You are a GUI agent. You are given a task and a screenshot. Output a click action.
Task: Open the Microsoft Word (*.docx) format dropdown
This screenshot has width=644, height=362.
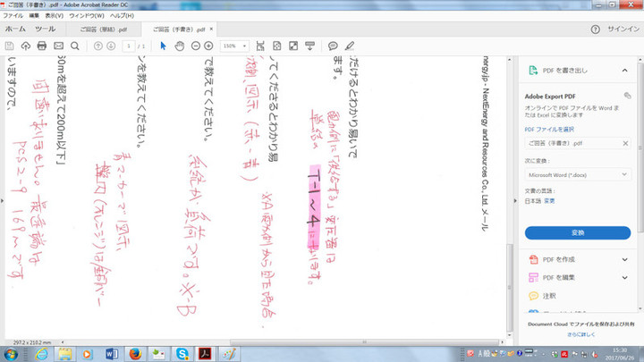(x=577, y=173)
